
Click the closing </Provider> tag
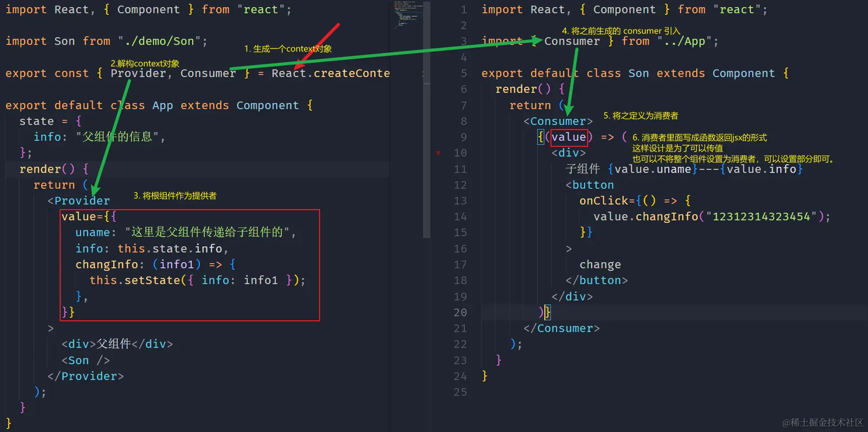point(86,376)
